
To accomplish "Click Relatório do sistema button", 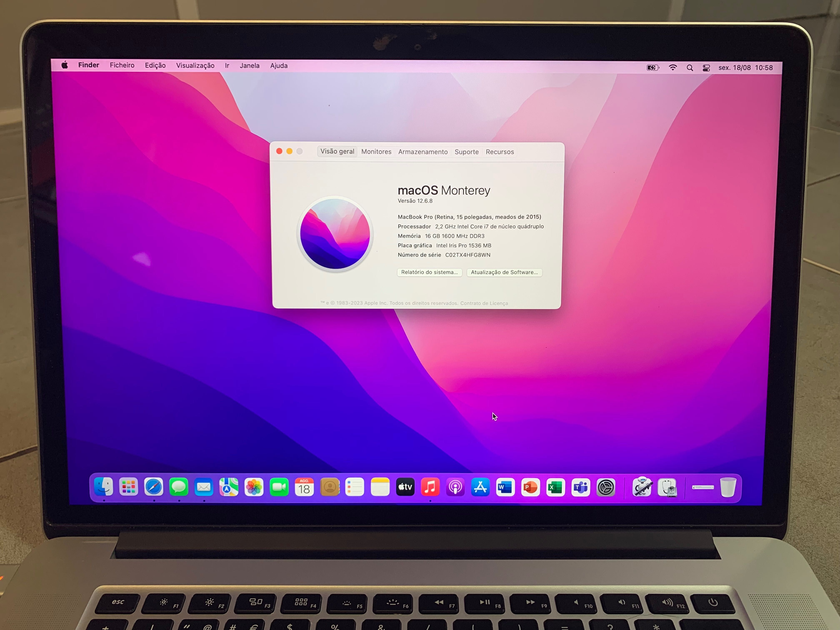I will point(430,272).
